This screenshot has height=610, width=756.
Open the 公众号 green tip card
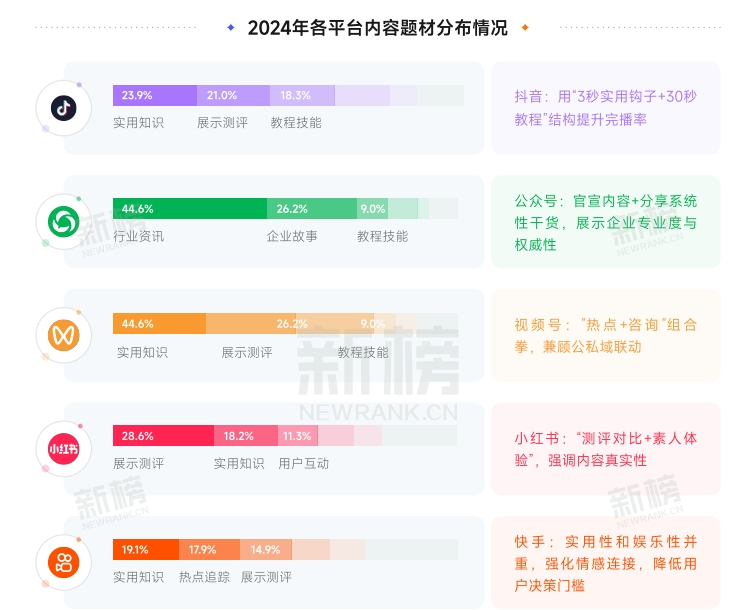(606, 222)
